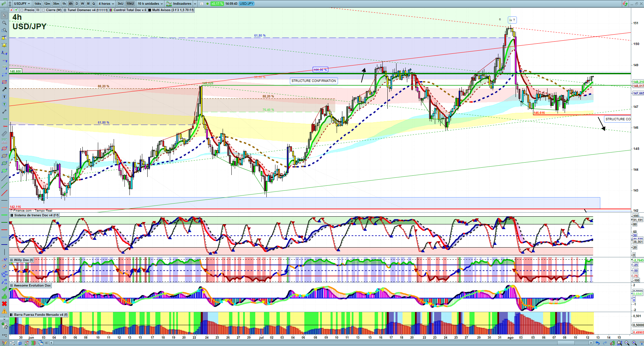Switch to the D daily timeframe
644x346 pixels.
[x=77, y=4]
